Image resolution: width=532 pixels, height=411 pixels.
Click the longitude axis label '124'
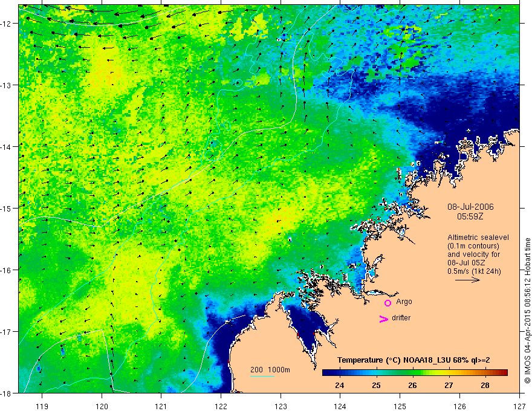pos(340,406)
